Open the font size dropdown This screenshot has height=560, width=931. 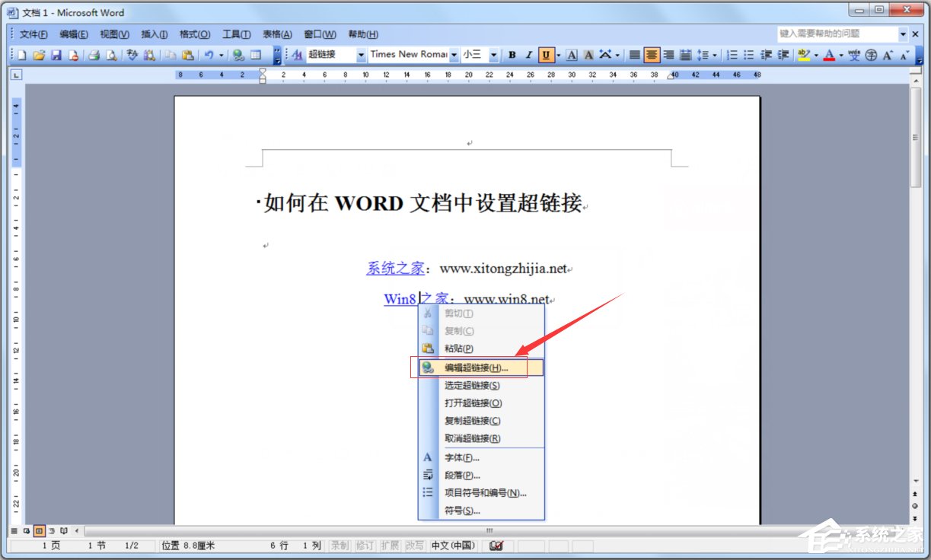(x=493, y=54)
